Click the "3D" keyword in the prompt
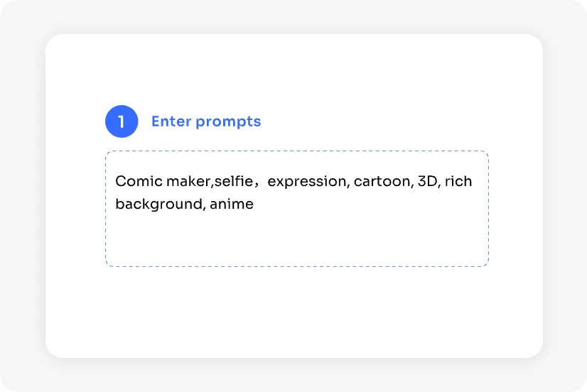Viewport: 587px width, 392px height. [x=427, y=181]
